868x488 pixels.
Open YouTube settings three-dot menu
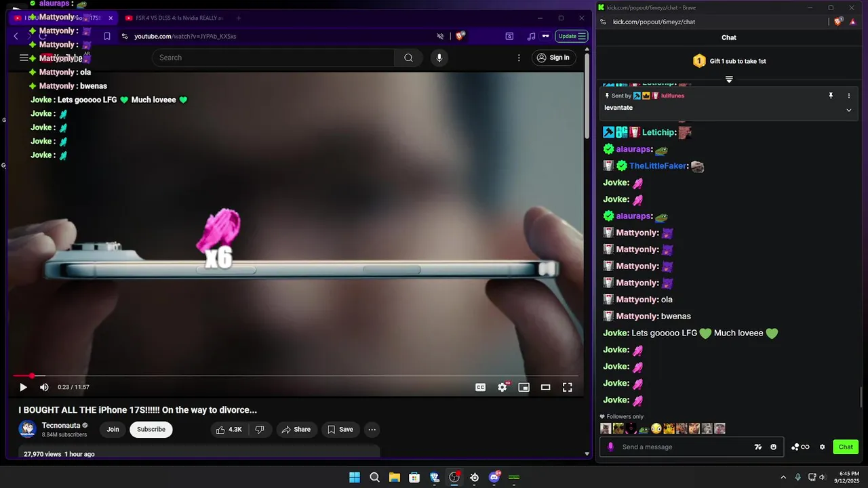point(519,58)
